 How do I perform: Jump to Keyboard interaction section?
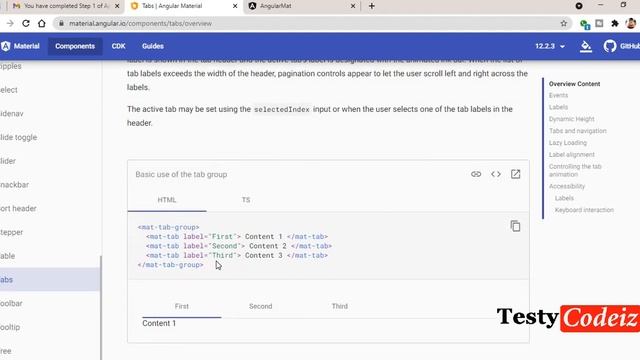[x=584, y=210]
